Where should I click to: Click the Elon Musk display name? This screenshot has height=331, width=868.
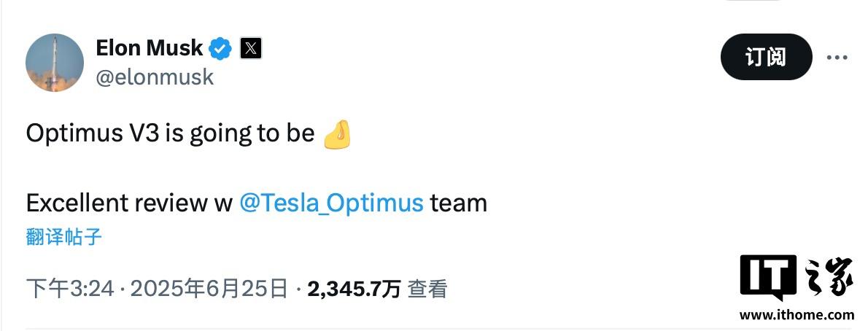point(149,48)
